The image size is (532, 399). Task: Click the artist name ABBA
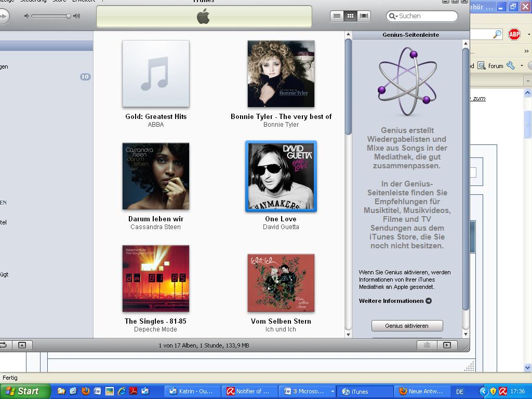[x=156, y=125]
